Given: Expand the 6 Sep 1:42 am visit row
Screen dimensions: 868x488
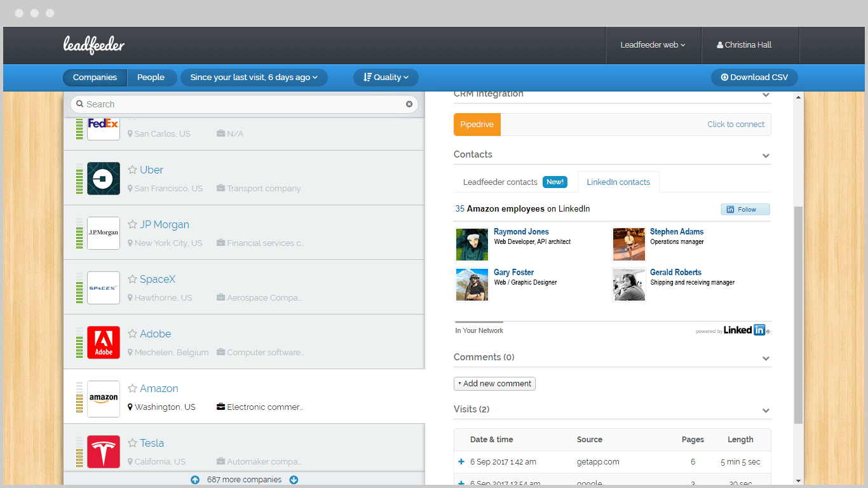Looking at the screenshot, I should 461,462.
